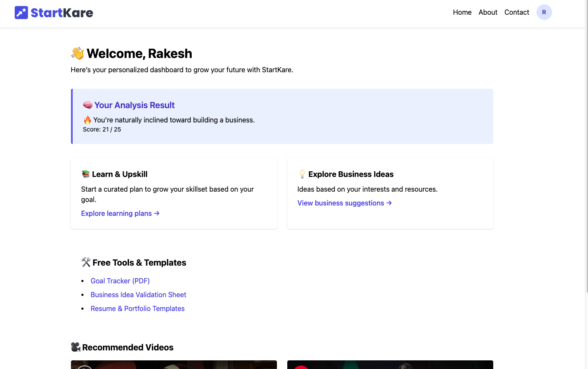Viewport: 588px width, 369px height.
Task: Click the waving hand emoji
Action: point(77,53)
